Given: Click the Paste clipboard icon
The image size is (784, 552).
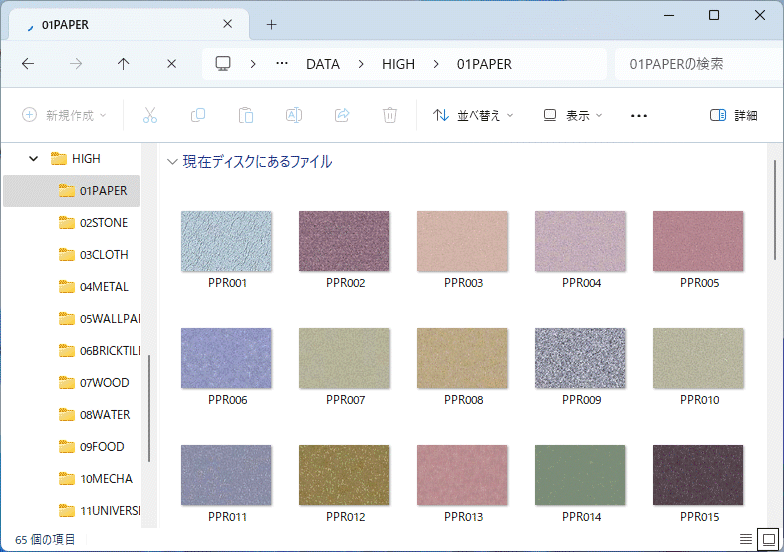Looking at the screenshot, I should (246, 116).
